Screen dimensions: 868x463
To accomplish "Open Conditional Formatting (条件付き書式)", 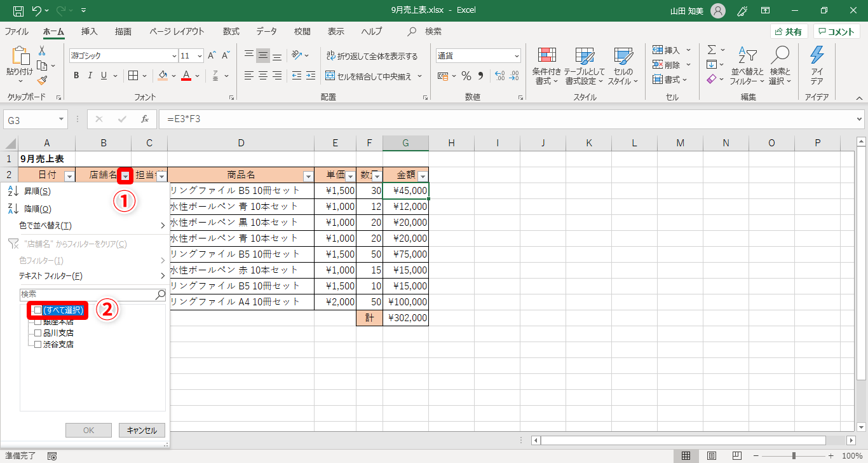I will coord(546,66).
